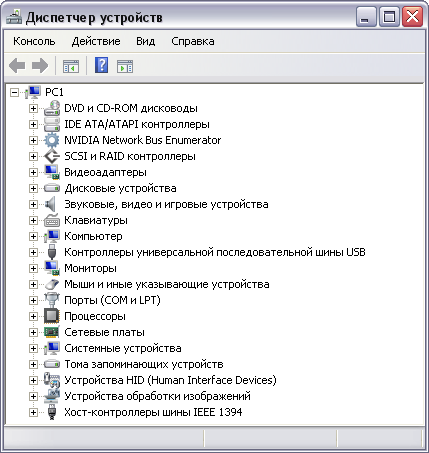
Task: Expand the Видеоадаптеры tree node
Action: (x=33, y=172)
